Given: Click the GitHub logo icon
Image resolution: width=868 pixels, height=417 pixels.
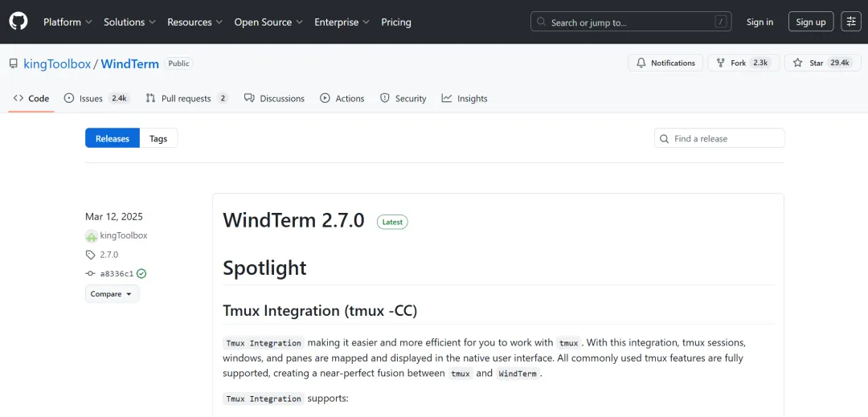Looking at the screenshot, I should (x=18, y=22).
